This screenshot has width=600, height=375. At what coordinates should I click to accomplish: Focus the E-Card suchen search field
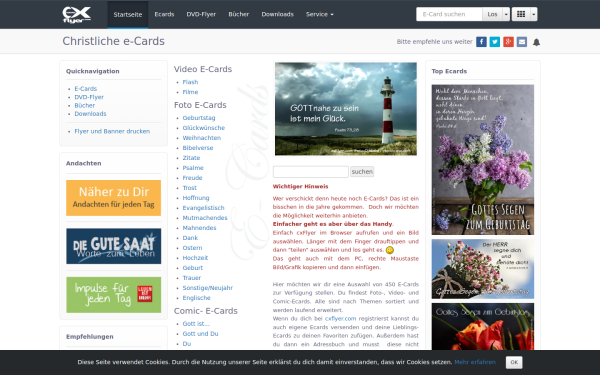coord(449,14)
